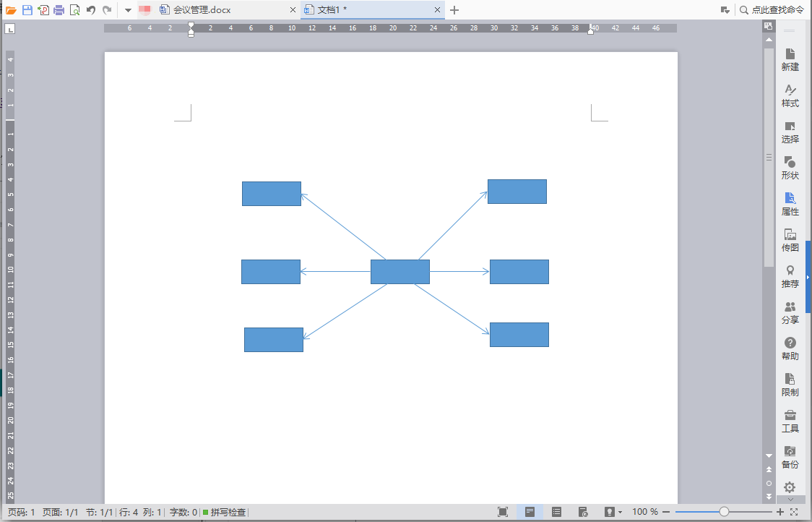Click the zoom slider handle
This screenshot has height=522, width=812.
click(x=724, y=512)
